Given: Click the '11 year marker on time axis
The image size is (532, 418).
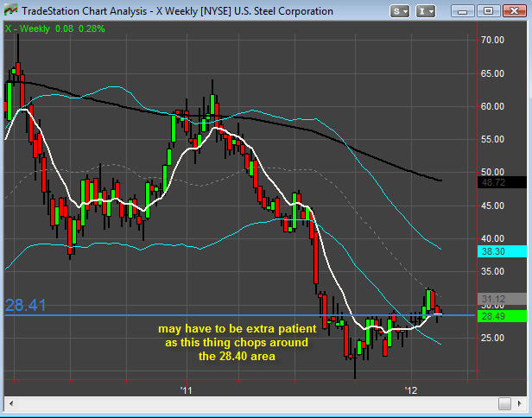Looking at the screenshot, I should pos(186,390).
